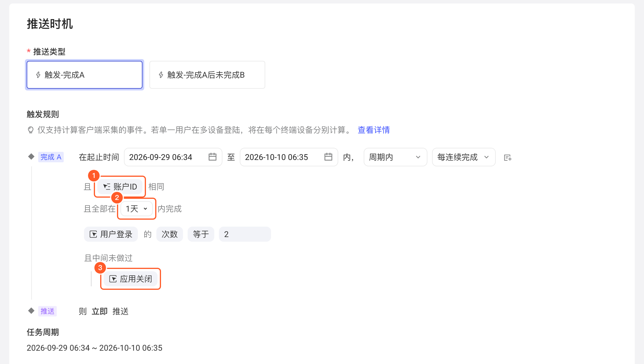Open calendar icon for end date
Screen dimensions: 644x364
point(328,157)
